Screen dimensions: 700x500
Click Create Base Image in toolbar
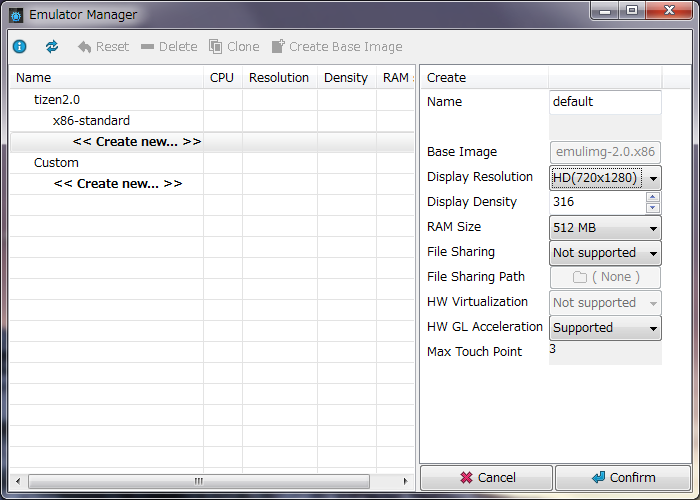point(338,46)
